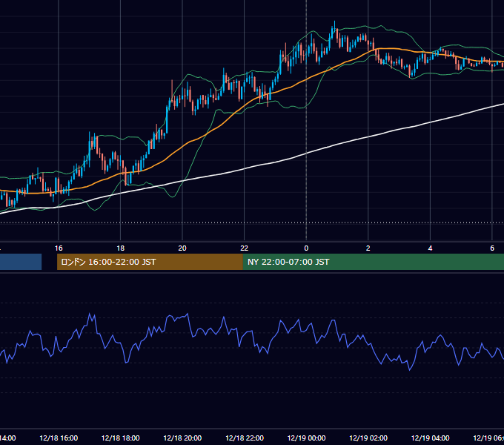Viewport: 504px width, 445px height.
Task: Click the NY 22:00-07:00 JST session bar
Action: coord(373,262)
